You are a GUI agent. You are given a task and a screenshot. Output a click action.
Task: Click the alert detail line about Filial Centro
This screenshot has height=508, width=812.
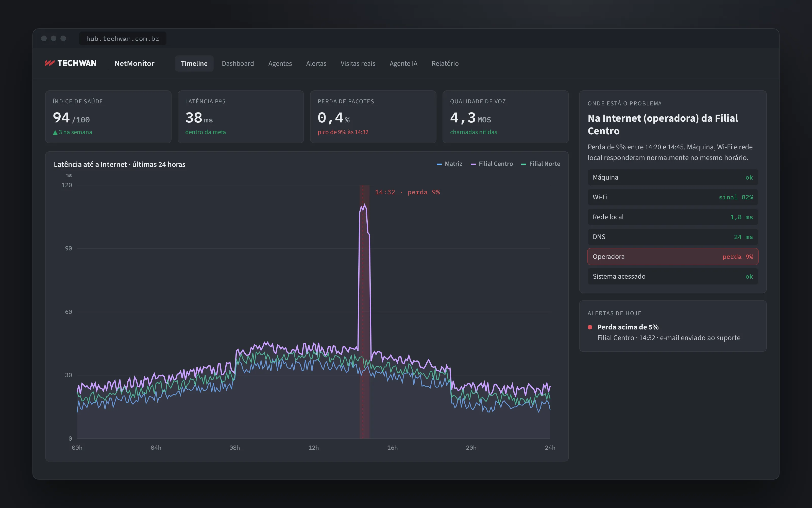coord(668,338)
